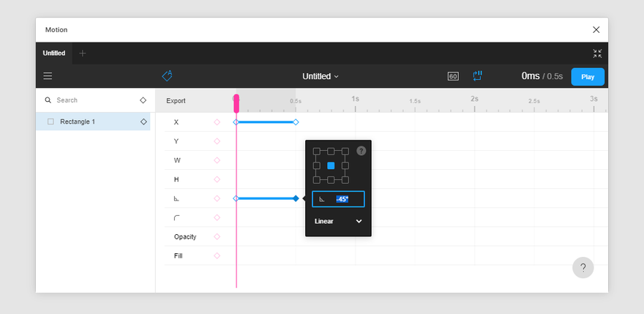644x314 pixels.
Task: Select the X track end keyframe
Action: (296, 122)
